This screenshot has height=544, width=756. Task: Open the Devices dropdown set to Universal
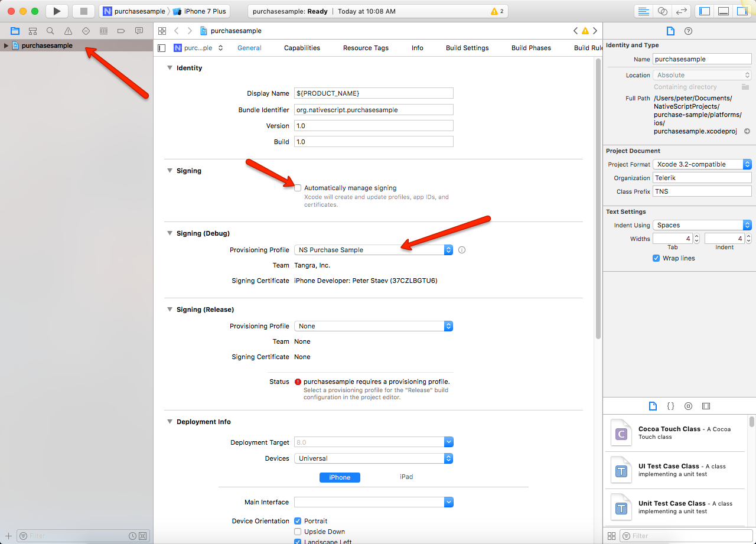click(x=373, y=458)
